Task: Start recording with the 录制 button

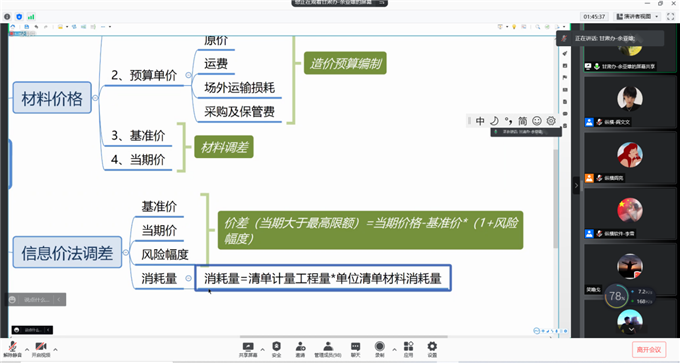Action: coord(379,349)
